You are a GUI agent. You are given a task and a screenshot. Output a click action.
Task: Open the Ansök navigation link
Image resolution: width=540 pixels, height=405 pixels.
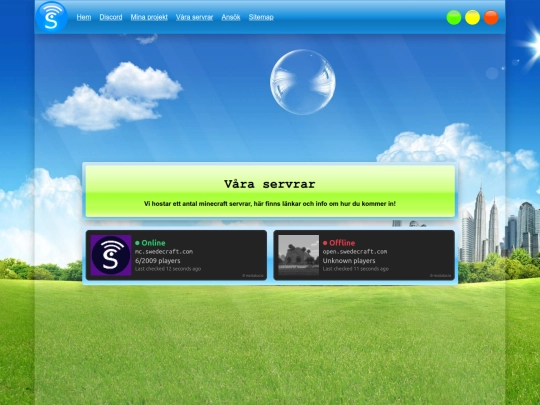(231, 17)
